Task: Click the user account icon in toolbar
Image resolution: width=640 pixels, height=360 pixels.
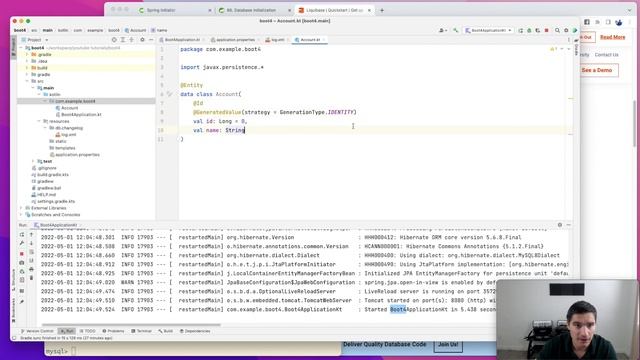Action: 442,30
